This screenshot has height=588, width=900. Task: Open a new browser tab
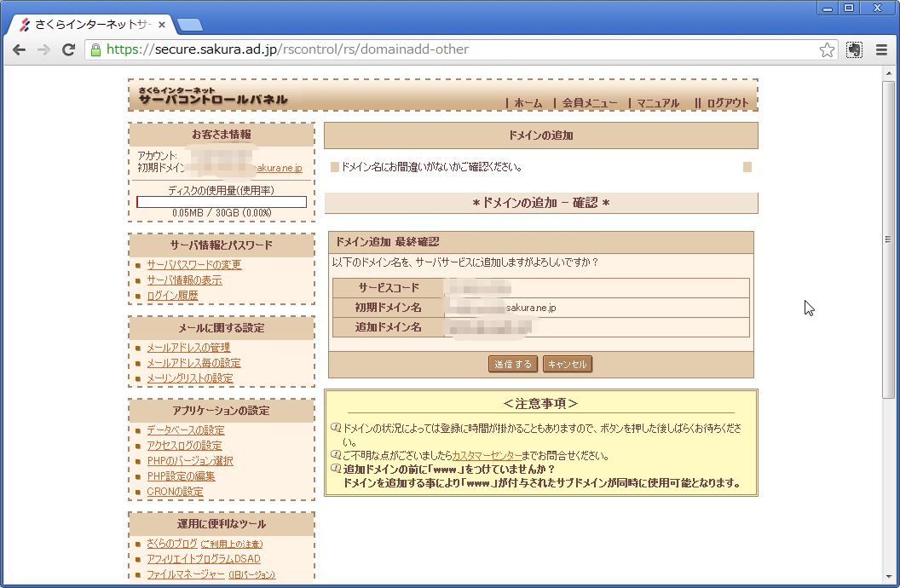click(189, 25)
